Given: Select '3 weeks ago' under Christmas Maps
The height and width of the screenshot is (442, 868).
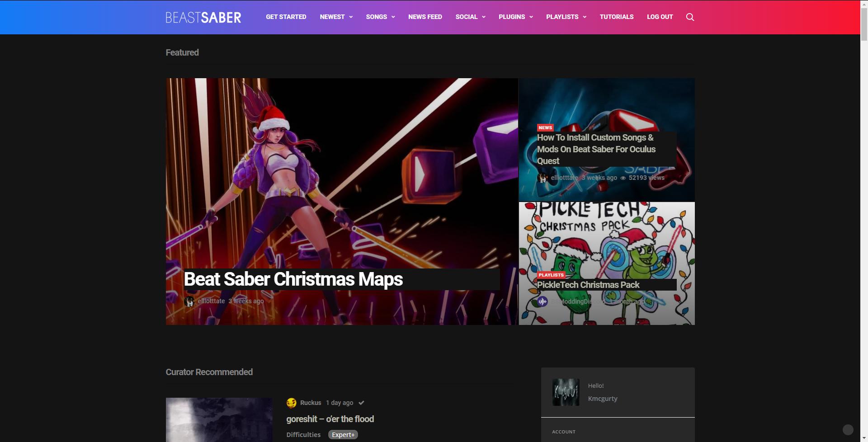Looking at the screenshot, I should 246,301.
